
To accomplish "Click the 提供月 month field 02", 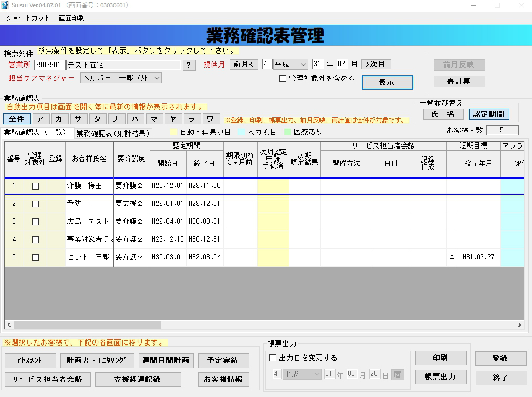I will pyautogui.click(x=342, y=64).
